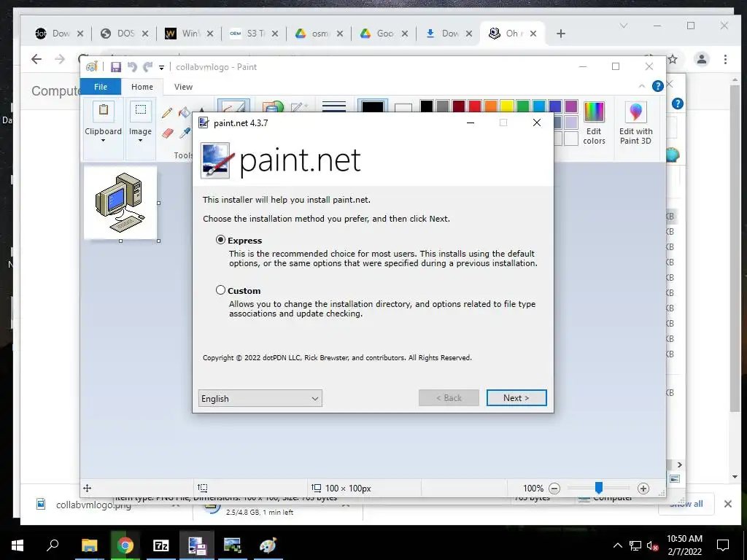
Task: Click the Paste clipboard icon in Paint
Action: click(103, 111)
